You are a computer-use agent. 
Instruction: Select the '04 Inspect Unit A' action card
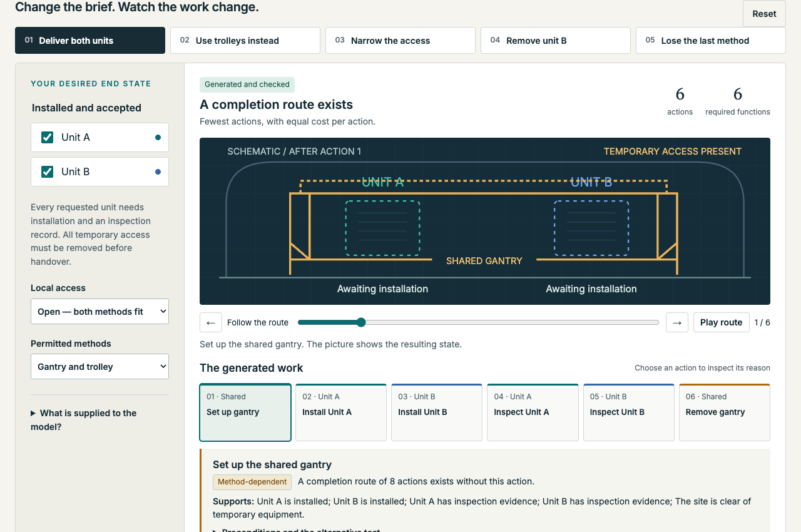533,412
